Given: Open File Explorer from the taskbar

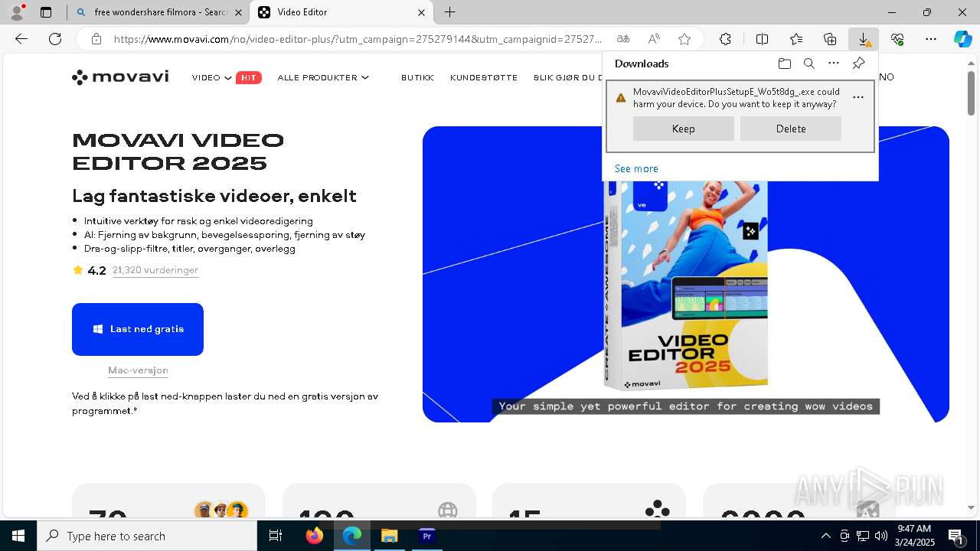Looking at the screenshot, I should pyautogui.click(x=389, y=536).
